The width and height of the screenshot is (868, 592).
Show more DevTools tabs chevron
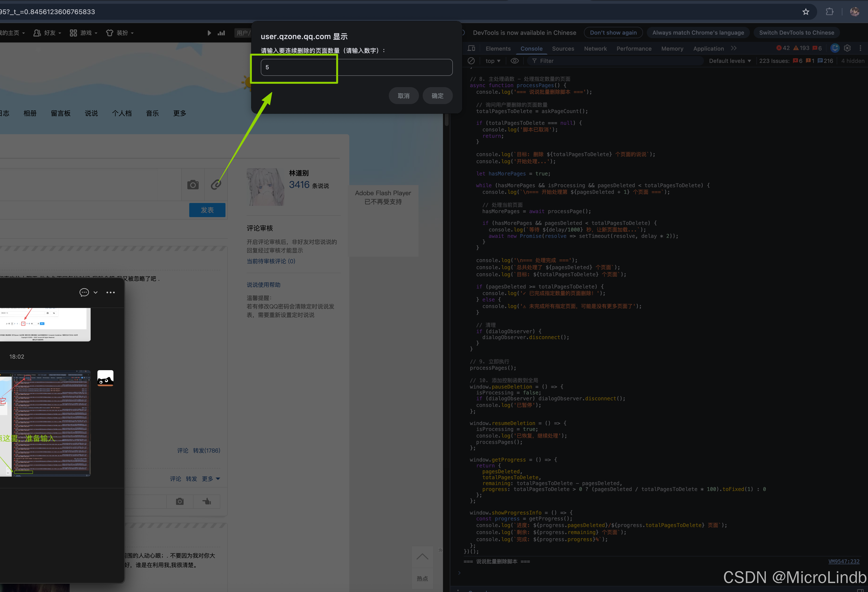734,48
